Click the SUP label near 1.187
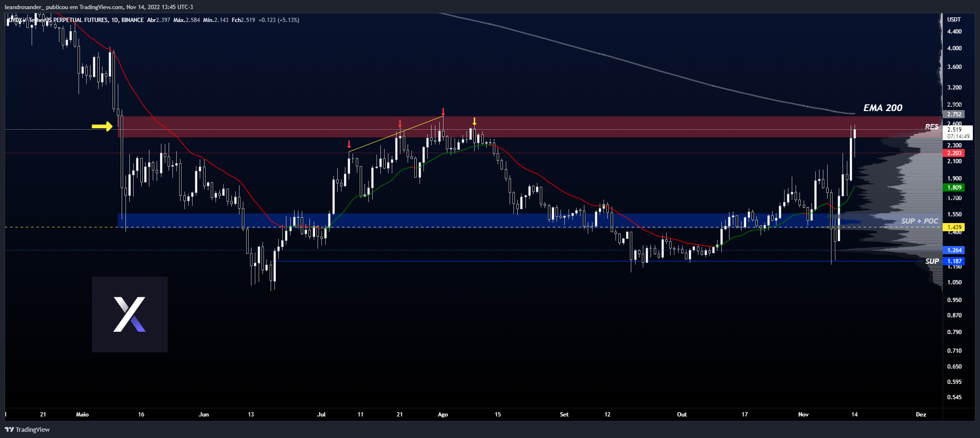The height and width of the screenshot is (438, 980). tap(932, 261)
